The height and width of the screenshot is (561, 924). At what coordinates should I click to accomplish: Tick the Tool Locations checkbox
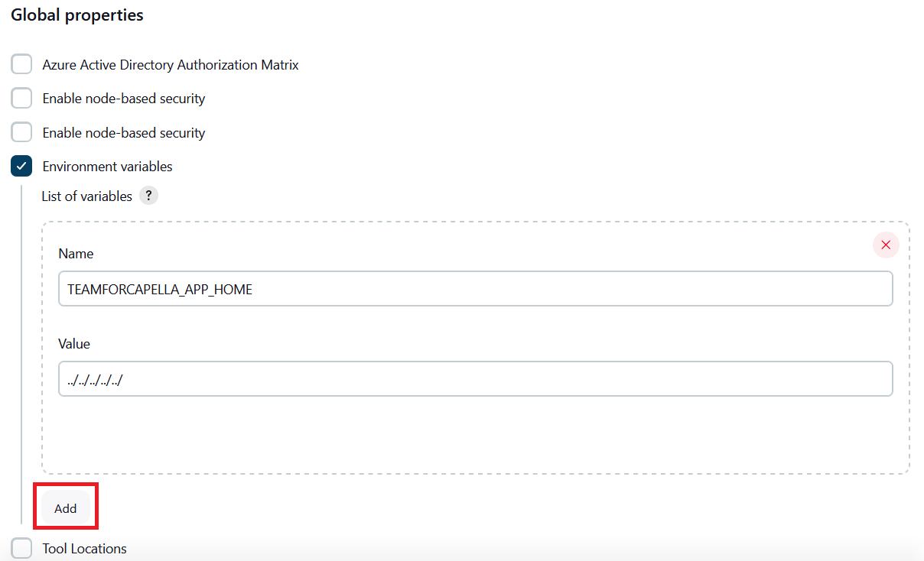coord(21,548)
